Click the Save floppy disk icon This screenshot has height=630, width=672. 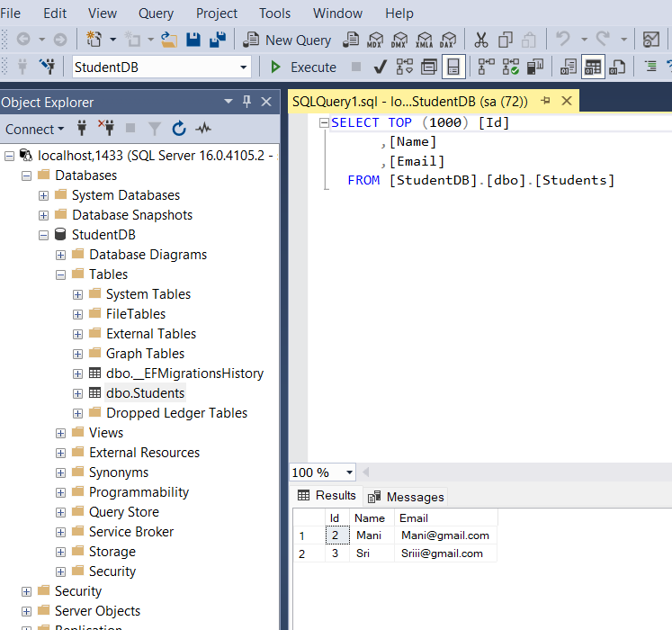pyautogui.click(x=193, y=40)
